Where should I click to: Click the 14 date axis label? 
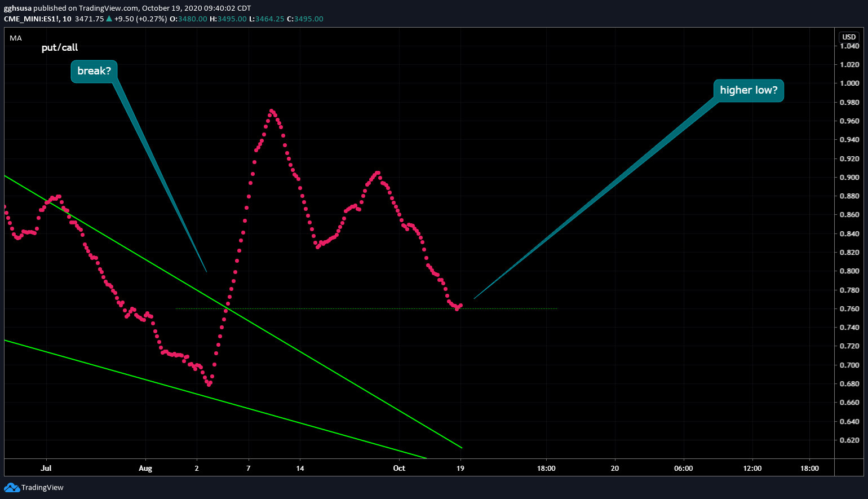click(x=300, y=468)
